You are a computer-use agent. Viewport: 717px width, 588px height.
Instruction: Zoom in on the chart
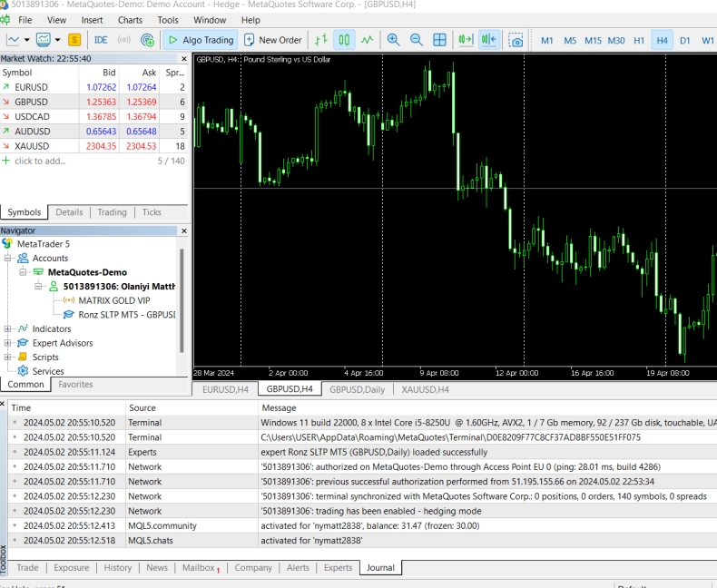(393, 40)
